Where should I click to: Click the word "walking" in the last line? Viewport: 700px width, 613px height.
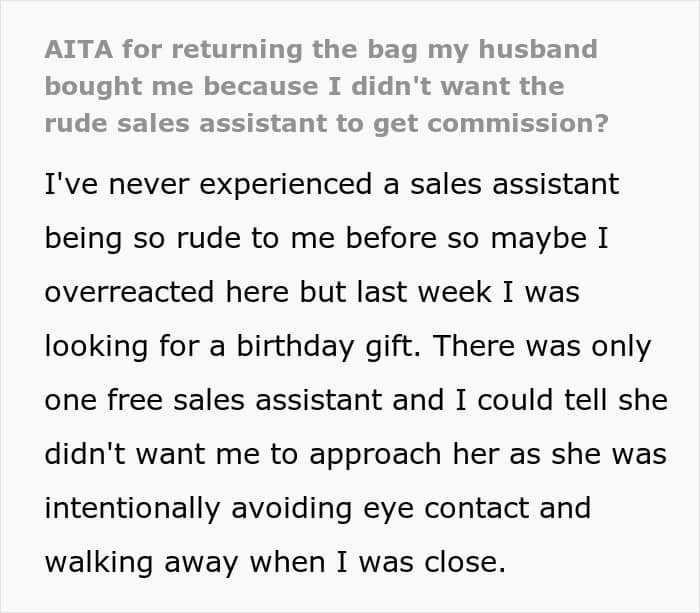(99, 563)
